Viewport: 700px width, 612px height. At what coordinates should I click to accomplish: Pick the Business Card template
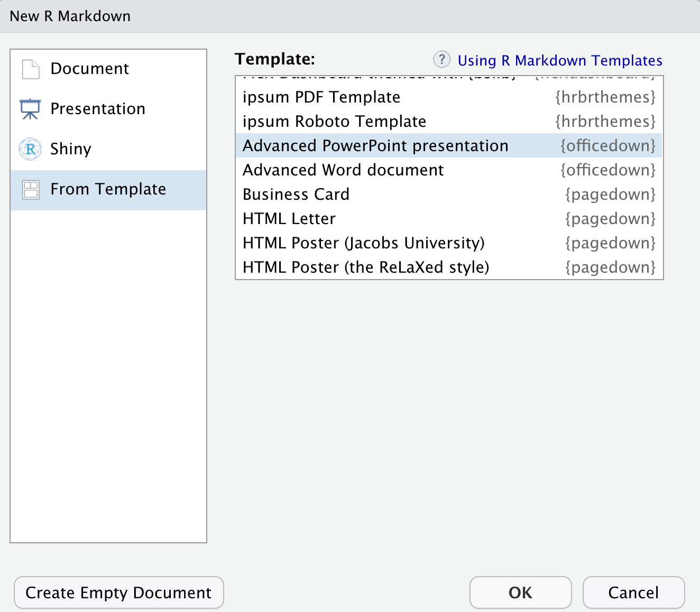449,194
